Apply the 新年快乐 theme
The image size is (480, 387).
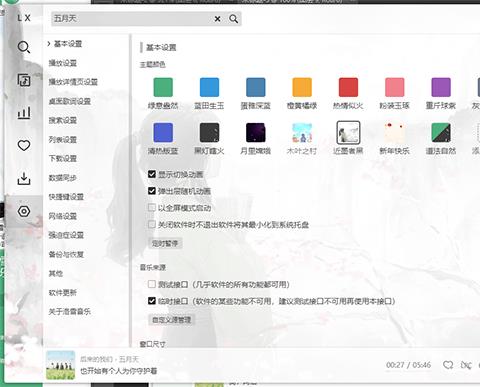[x=395, y=132]
